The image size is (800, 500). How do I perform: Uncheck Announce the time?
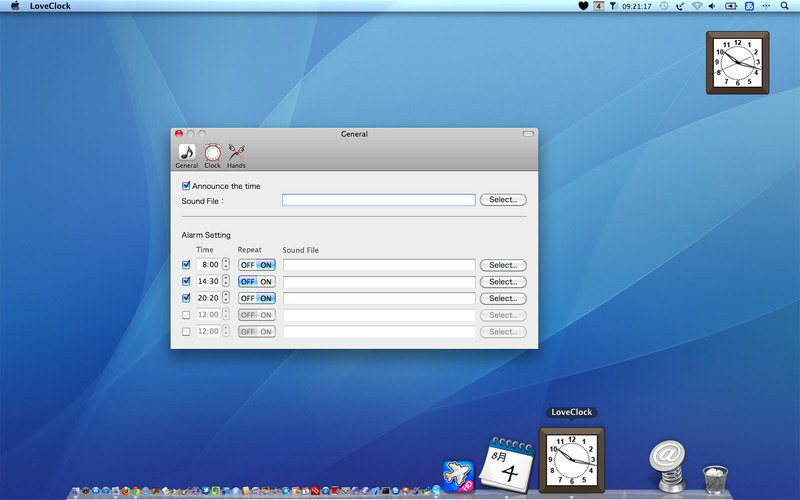click(x=186, y=186)
